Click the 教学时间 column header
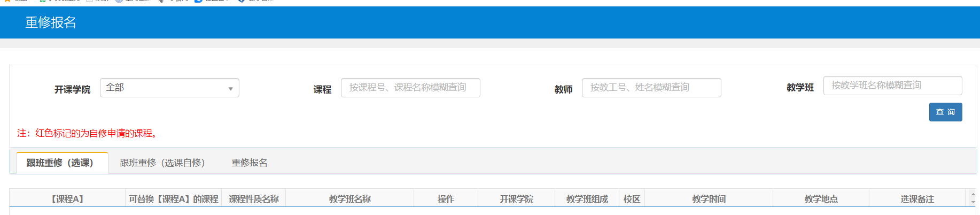Image resolution: width=980 pixels, height=215 pixels. 709,199
